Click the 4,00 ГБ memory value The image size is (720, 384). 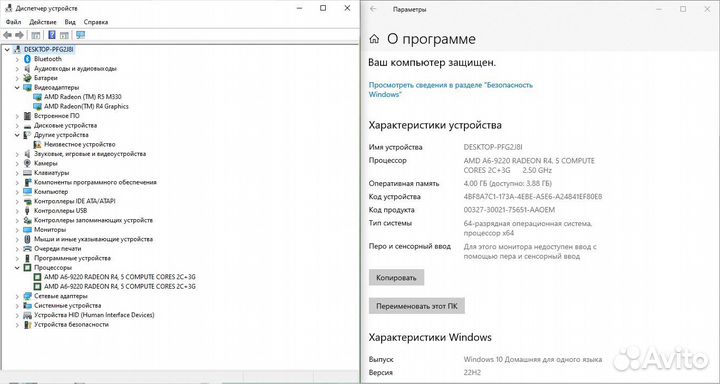tap(507, 183)
